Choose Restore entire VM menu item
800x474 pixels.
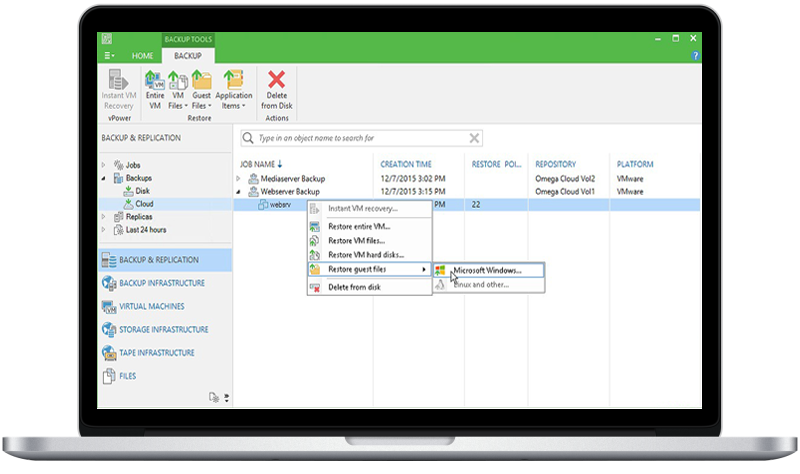pos(370,227)
